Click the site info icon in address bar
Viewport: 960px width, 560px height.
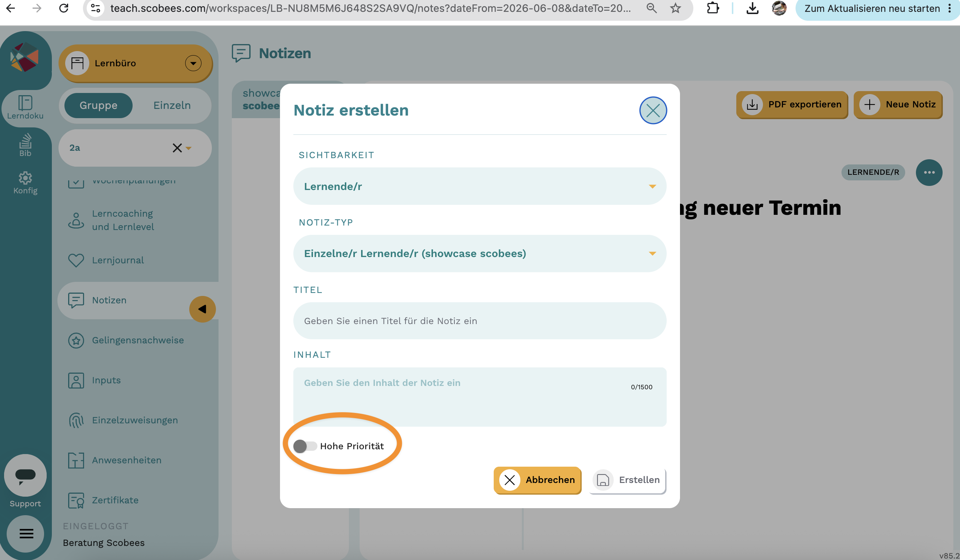pyautogui.click(x=96, y=8)
